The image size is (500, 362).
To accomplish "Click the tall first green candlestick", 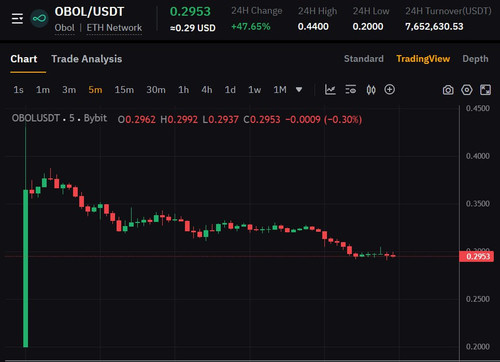I will (x=26, y=268).
